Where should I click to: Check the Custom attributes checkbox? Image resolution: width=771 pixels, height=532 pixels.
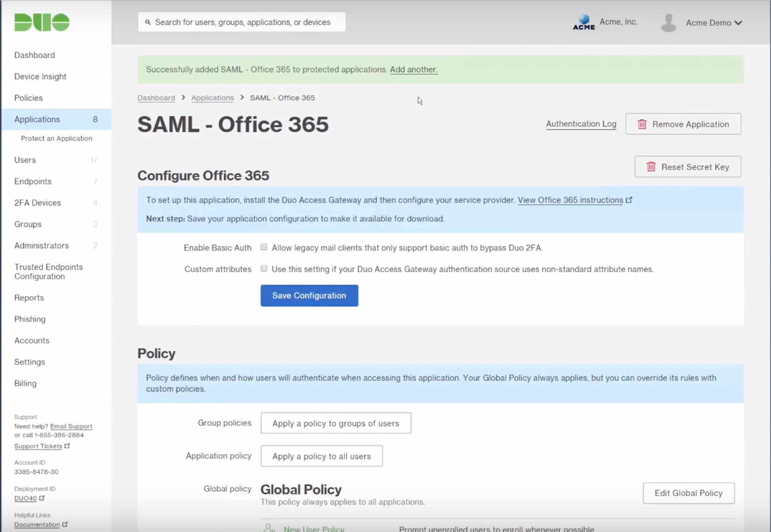264,268
